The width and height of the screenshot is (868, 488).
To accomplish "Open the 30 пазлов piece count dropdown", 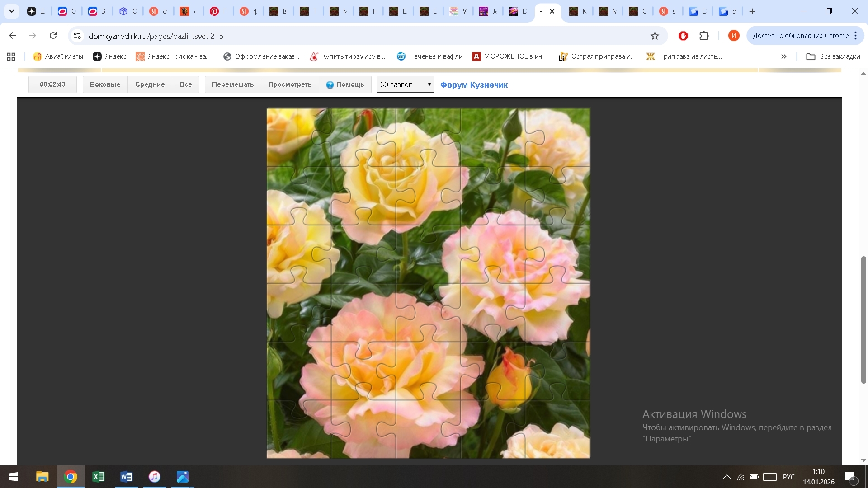I will pos(406,84).
